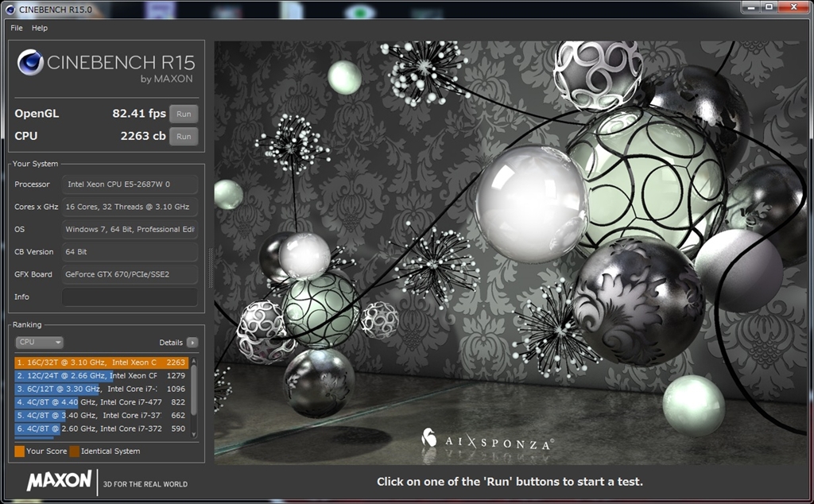Screen dimensions: 814x504
Task: Click the CB Version 64 Bit field
Action: 130,252
